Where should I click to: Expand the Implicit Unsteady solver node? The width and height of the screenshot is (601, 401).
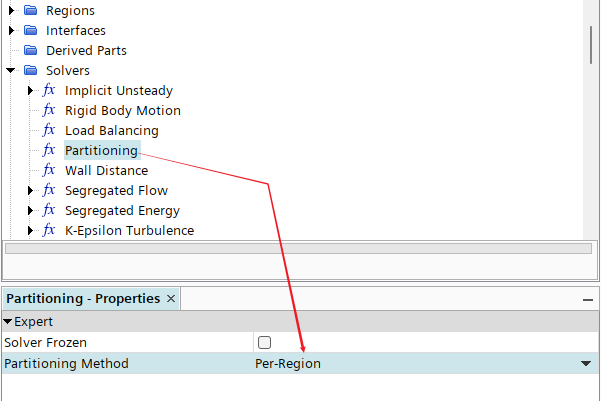point(30,90)
